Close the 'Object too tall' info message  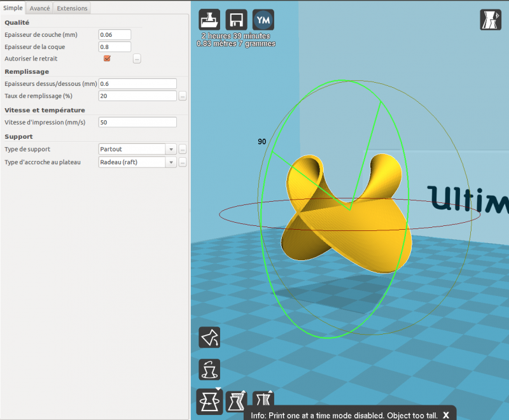(446, 415)
